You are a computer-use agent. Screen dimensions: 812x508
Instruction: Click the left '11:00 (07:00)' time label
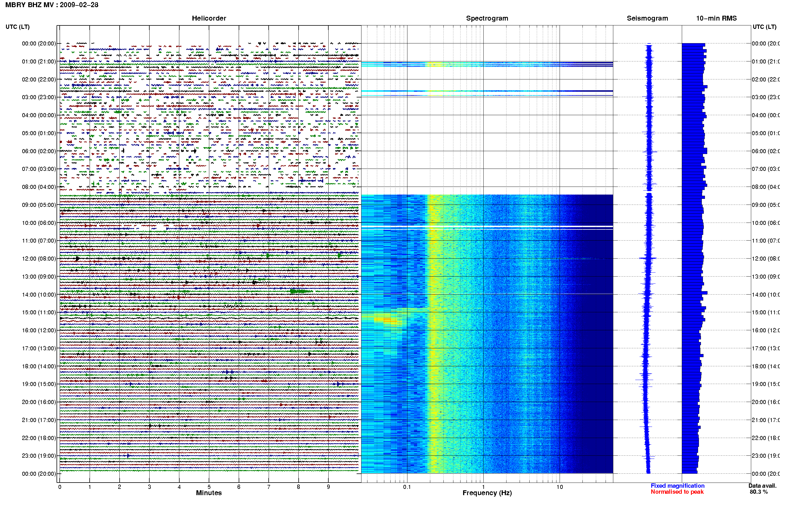pyautogui.click(x=39, y=241)
